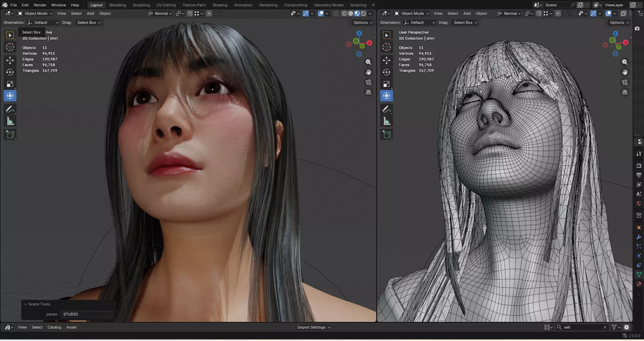This screenshot has height=341, width=644.
Task: Open Normal transform orientation dropdown in left header
Action: point(160,13)
